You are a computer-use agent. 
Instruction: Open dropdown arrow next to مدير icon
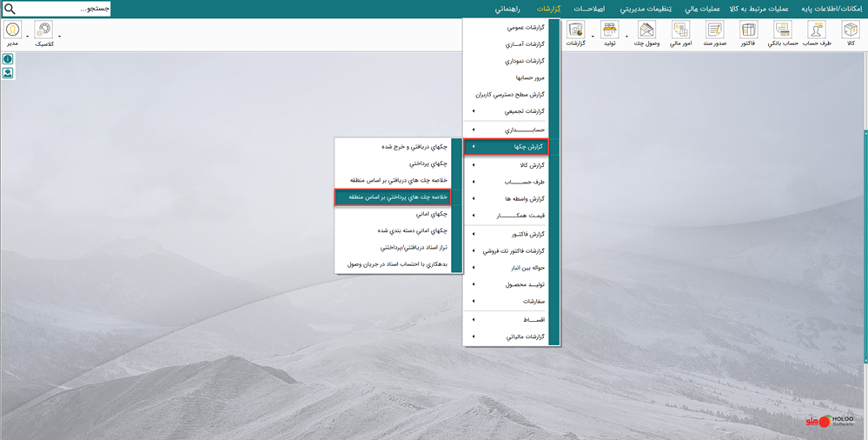[x=27, y=37]
